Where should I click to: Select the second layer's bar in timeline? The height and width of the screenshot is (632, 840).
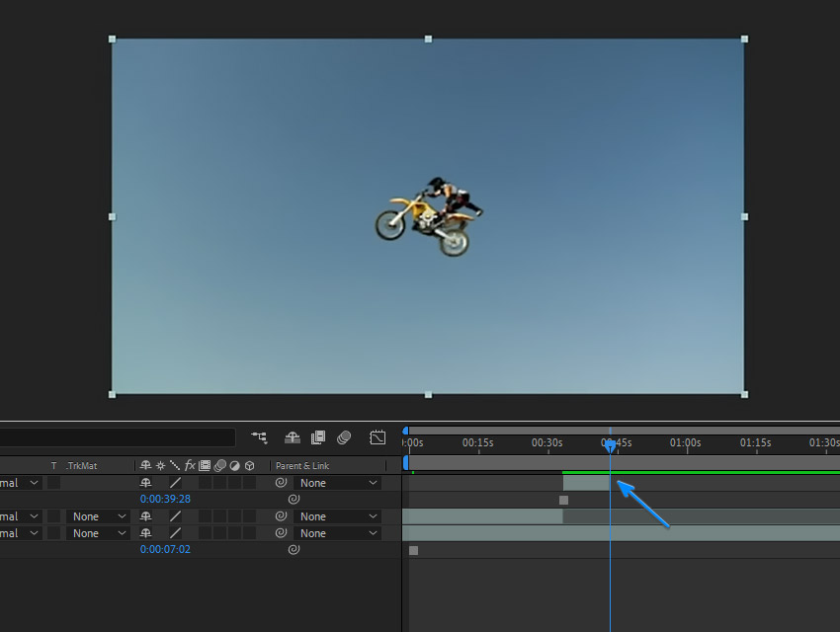tap(482, 516)
